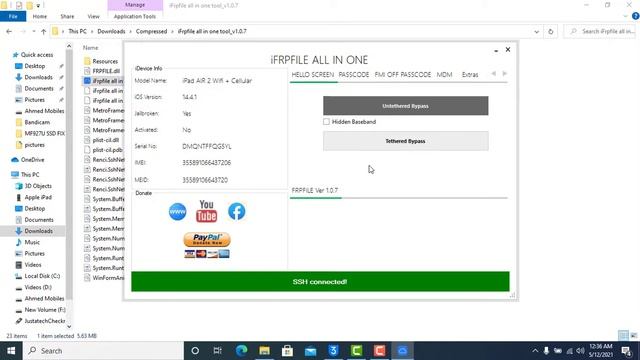Select the MDM tab
The height and width of the screenshot is (360, 640).
click(444, 75)
